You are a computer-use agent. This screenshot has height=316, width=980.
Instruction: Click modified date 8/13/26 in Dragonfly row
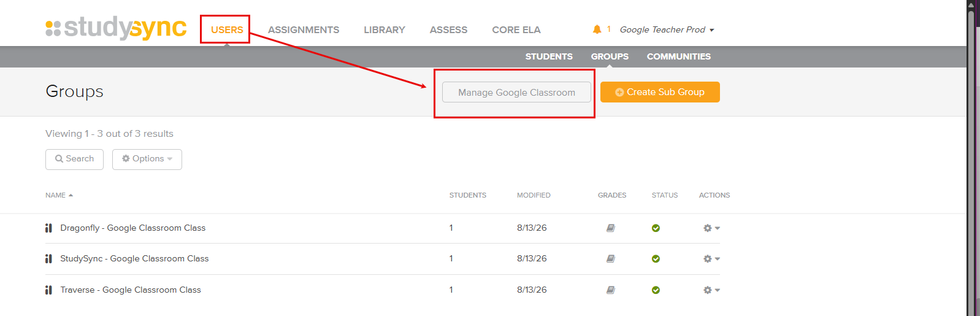click(x=532, y=228)
